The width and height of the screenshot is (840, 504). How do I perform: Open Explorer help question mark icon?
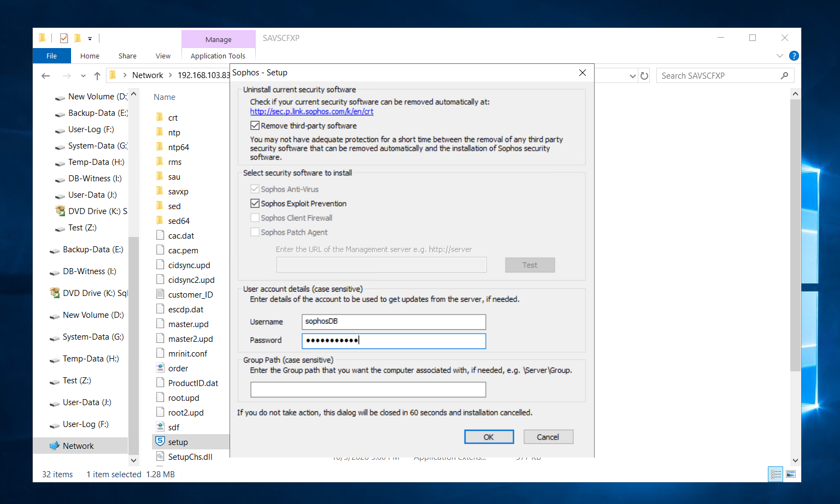click(x=794, y=56)
